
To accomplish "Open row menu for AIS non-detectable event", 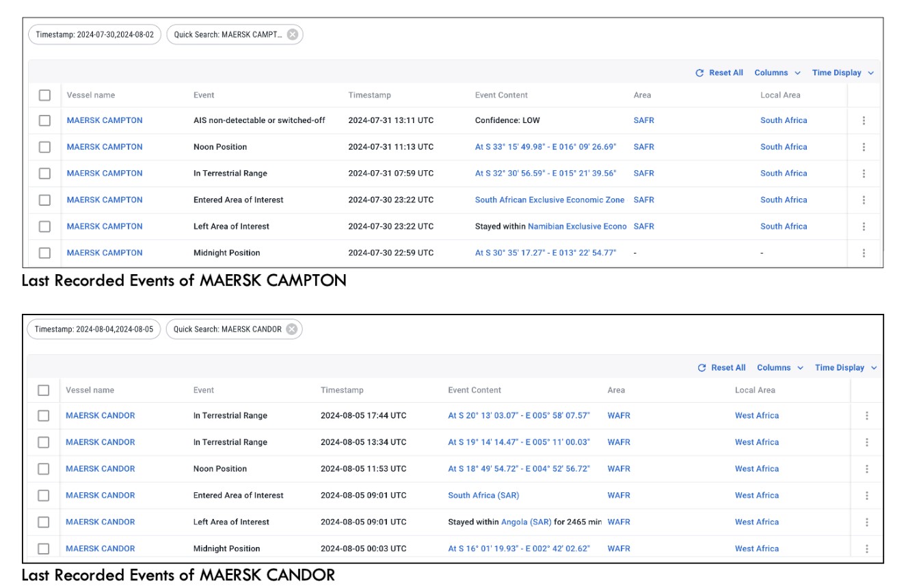I will 864,120.
